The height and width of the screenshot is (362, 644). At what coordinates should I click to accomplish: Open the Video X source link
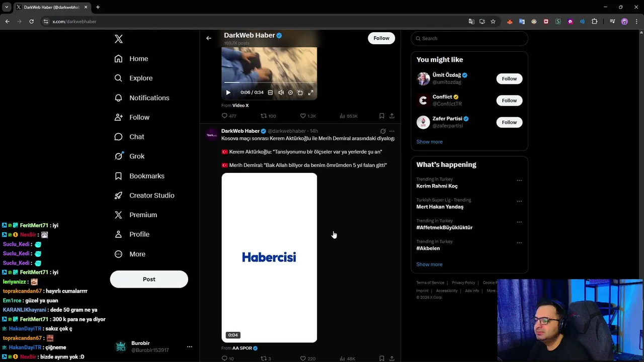coord(240,106)
